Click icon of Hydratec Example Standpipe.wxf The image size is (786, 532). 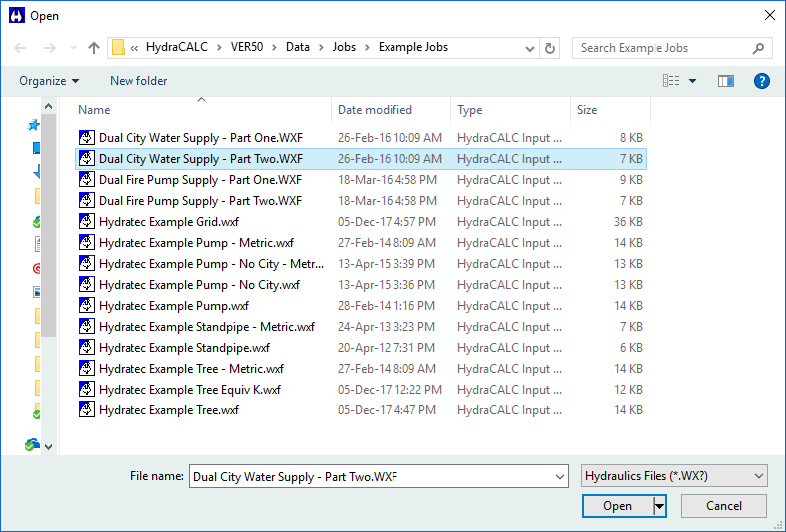coord(87,348)
